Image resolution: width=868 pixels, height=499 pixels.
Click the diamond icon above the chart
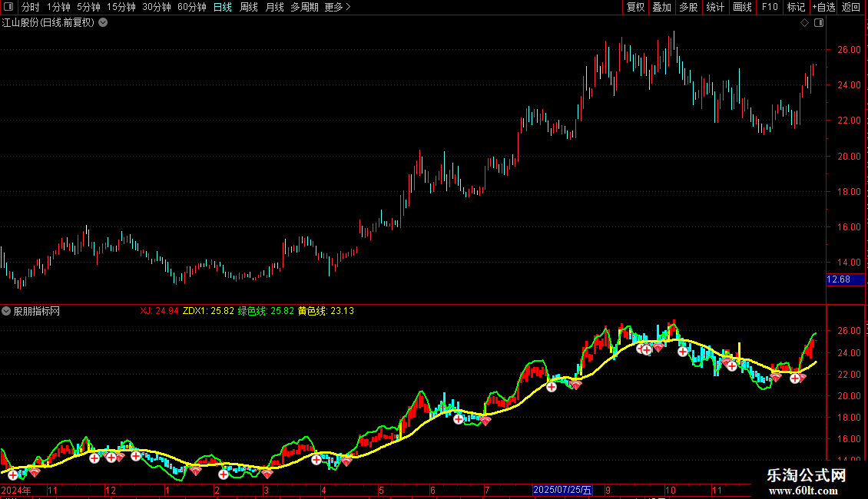804,23
